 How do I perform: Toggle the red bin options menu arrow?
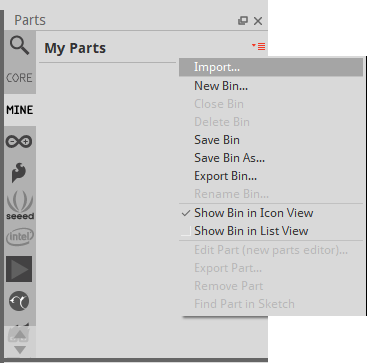pyautogui.click(x=259, y=46)
